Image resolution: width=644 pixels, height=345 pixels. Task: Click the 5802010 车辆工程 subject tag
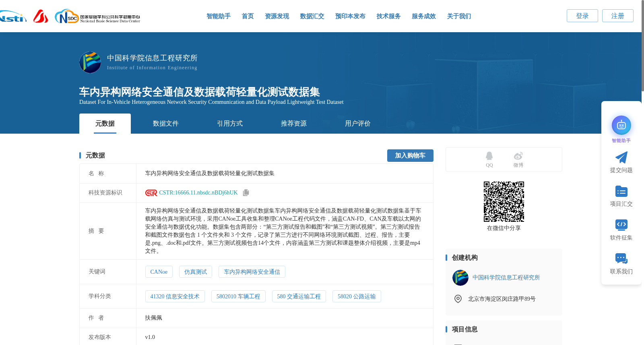click(238, 296)
